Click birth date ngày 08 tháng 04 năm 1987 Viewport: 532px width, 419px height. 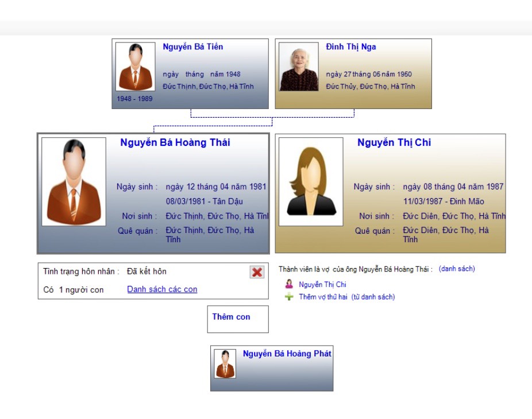point(453,187)
